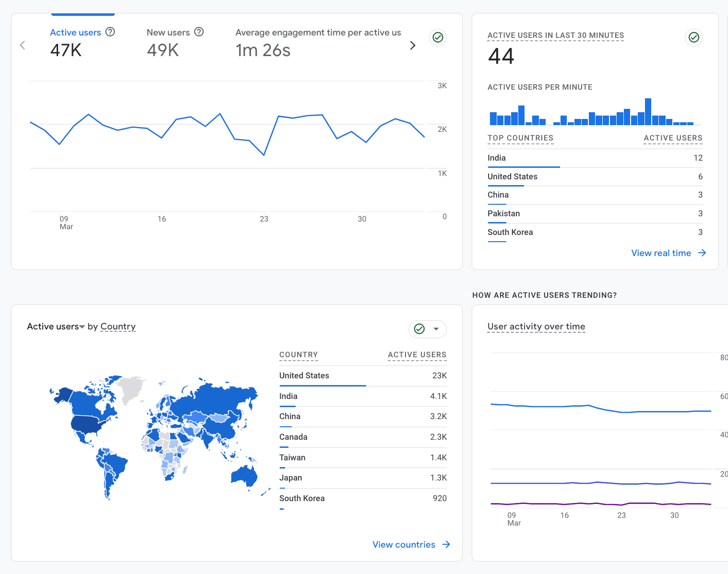Select Japan row showing 1.3K
Image resolution: width=728 pixels, height=574 pixels.
363,478
